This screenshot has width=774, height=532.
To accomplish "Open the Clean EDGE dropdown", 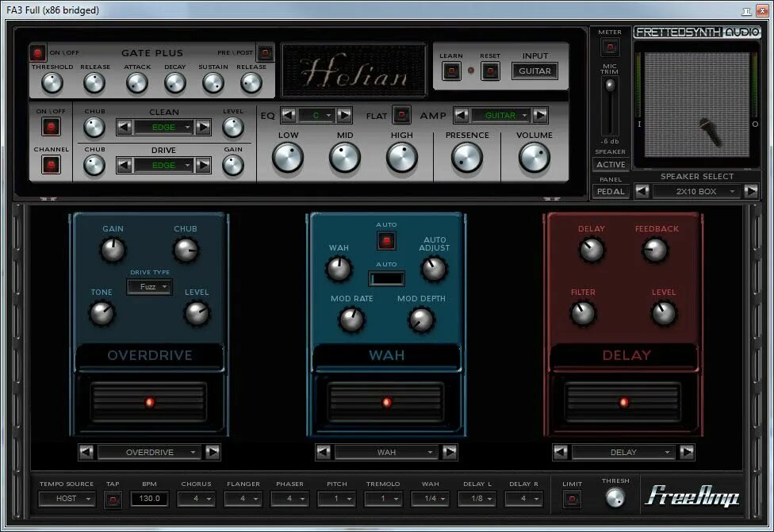I will [x=164, y=127].
